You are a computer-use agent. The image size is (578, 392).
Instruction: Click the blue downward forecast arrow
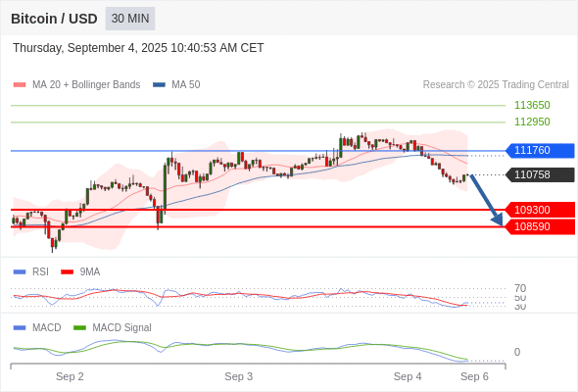click(486, 200)
